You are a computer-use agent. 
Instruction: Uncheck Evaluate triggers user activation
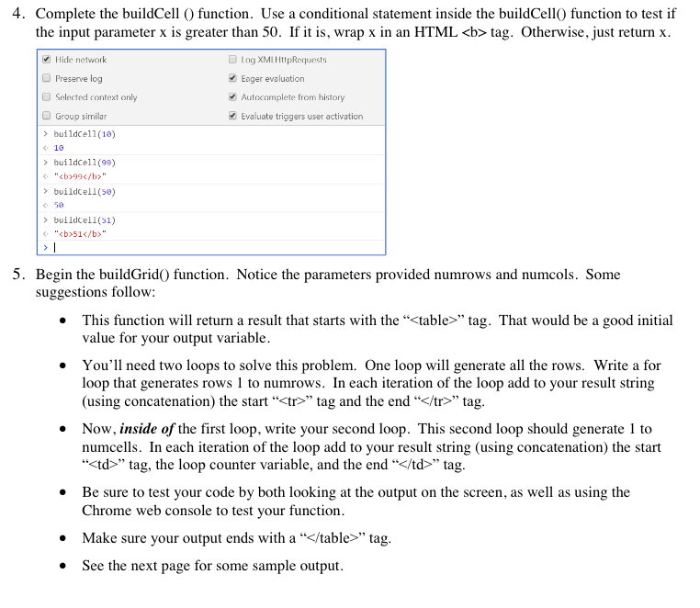[x=232, y=116]
